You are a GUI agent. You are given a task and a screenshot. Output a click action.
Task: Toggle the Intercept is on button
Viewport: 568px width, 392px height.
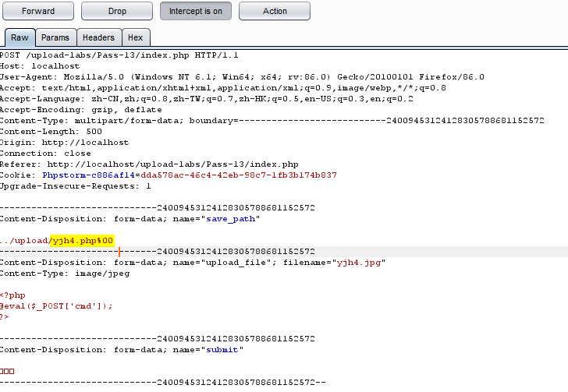click(x=196, y=11)
